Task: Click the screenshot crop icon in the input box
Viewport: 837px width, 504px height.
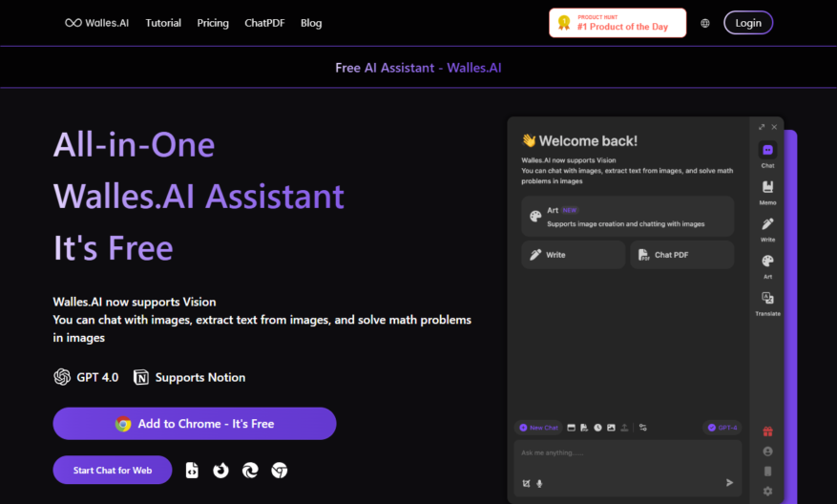Action: (x=526, y=484)
